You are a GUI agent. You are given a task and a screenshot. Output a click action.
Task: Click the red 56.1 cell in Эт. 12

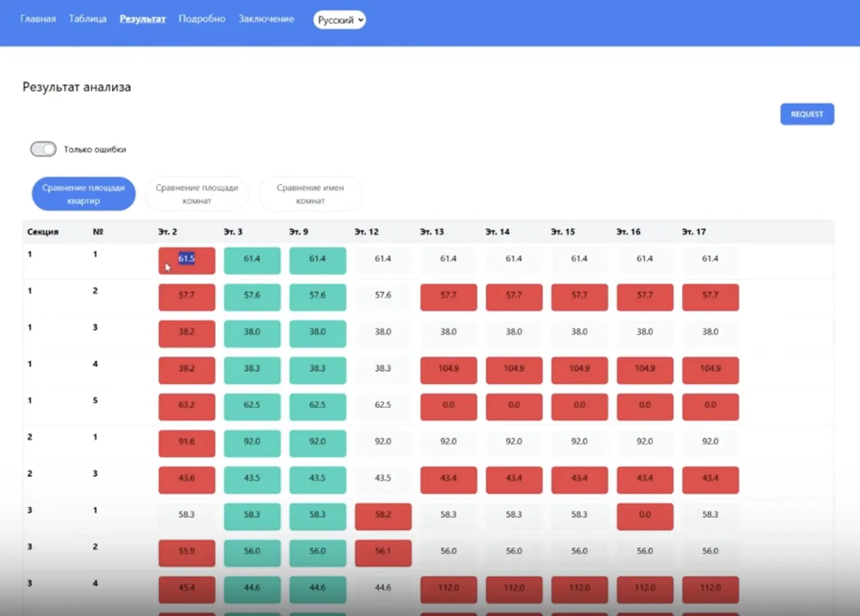(x=383, y=552)
